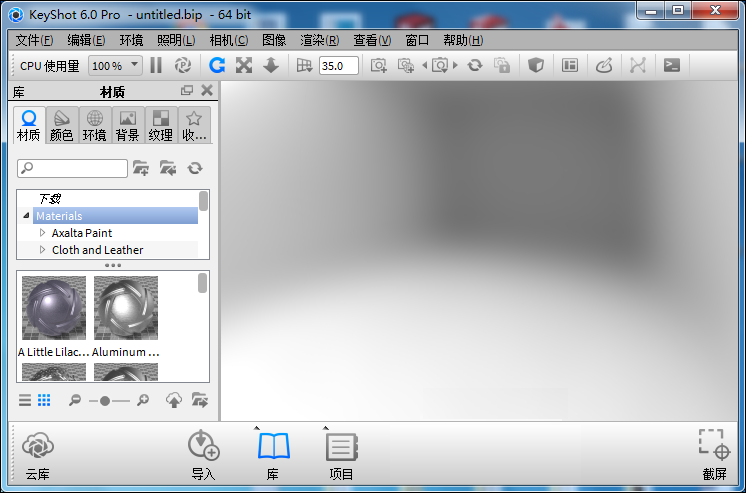Viewport: 746px width, 493px height.
Task: Open the scripting console icon
Action: [672, 65]
